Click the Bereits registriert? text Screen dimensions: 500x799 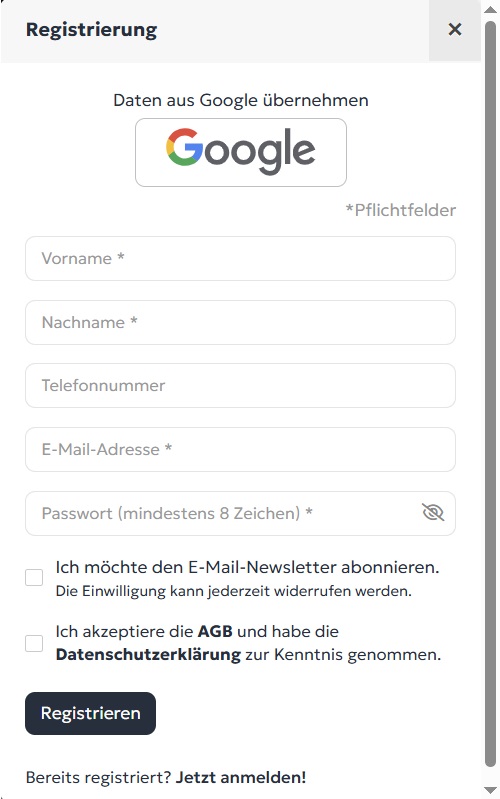click(98, 778)
